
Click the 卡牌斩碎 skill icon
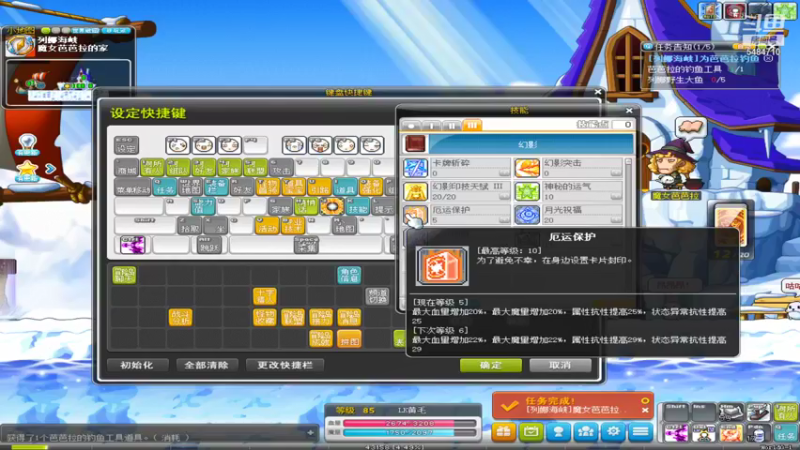(x=415, y=168)
